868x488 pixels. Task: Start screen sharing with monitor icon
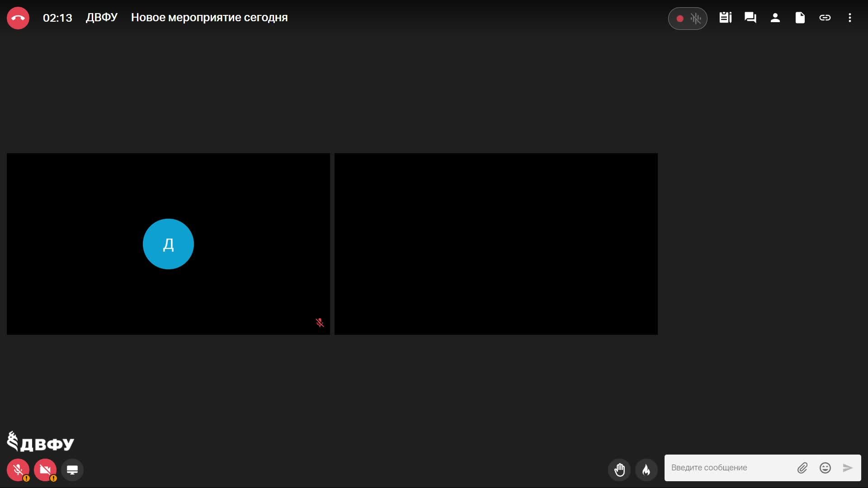(x=72, y=470)
